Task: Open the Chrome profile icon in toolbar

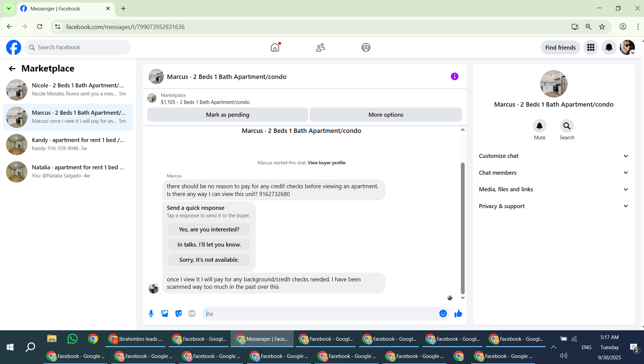Action: [x=623, y=27]
